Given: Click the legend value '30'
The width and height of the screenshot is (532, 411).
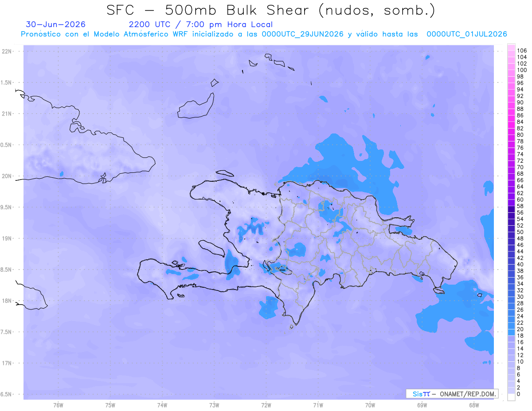Looking at the screenshot, I should point(520,297).
